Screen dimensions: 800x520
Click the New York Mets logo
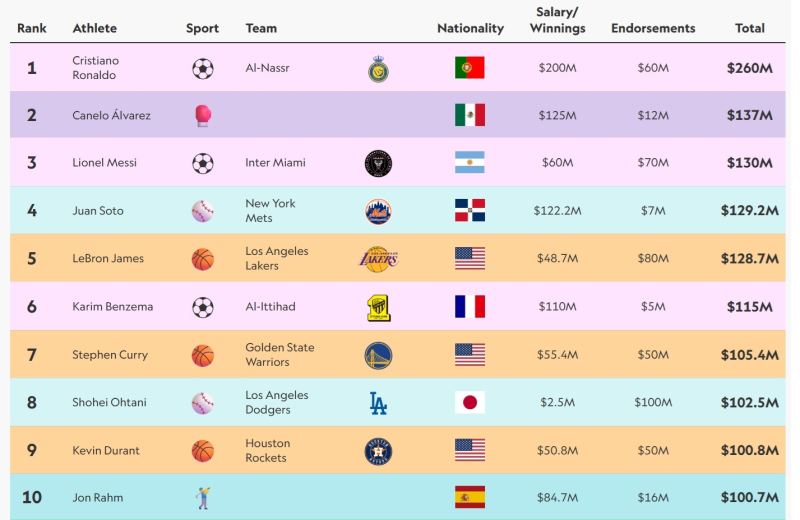tap(378, 211)
